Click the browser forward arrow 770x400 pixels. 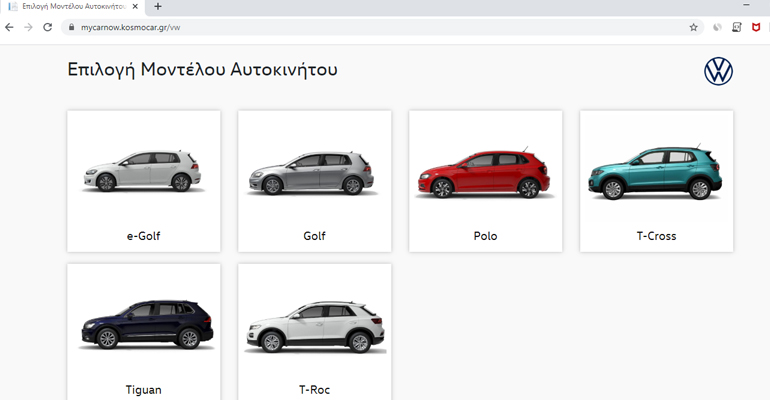pos(28,27)
